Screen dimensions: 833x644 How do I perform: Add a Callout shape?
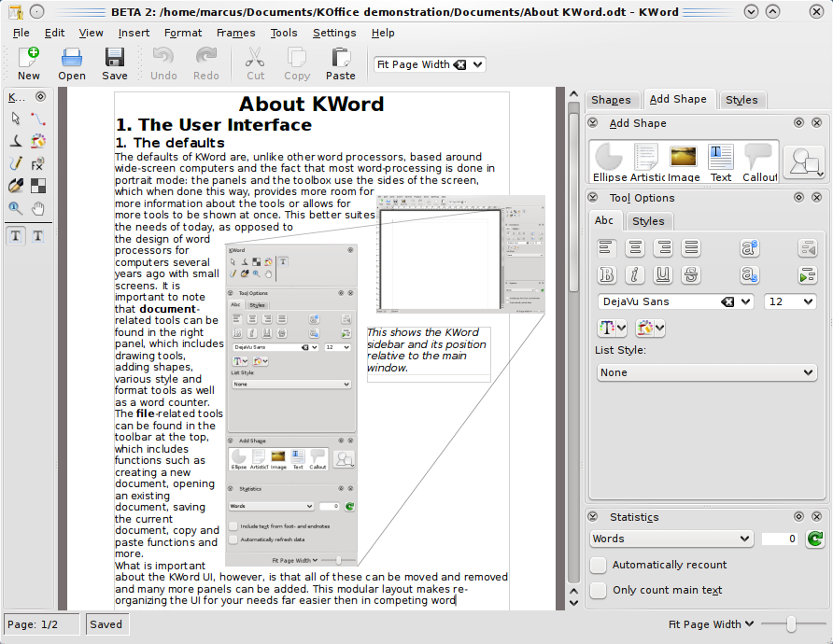point(759,162)
